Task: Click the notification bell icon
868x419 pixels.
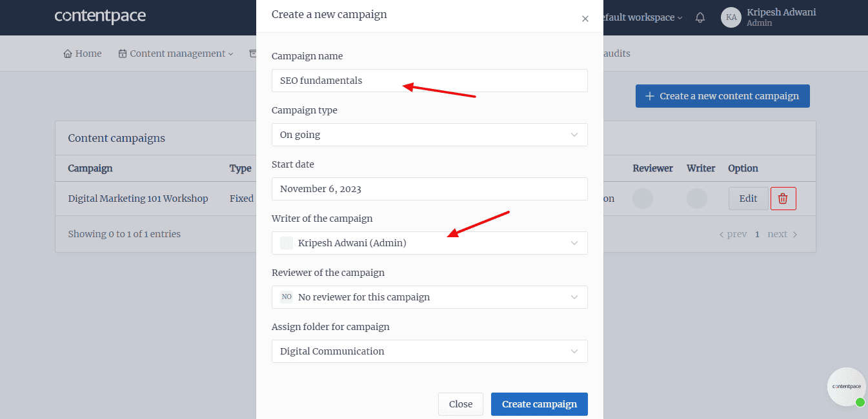Action: tap(700, 18)
